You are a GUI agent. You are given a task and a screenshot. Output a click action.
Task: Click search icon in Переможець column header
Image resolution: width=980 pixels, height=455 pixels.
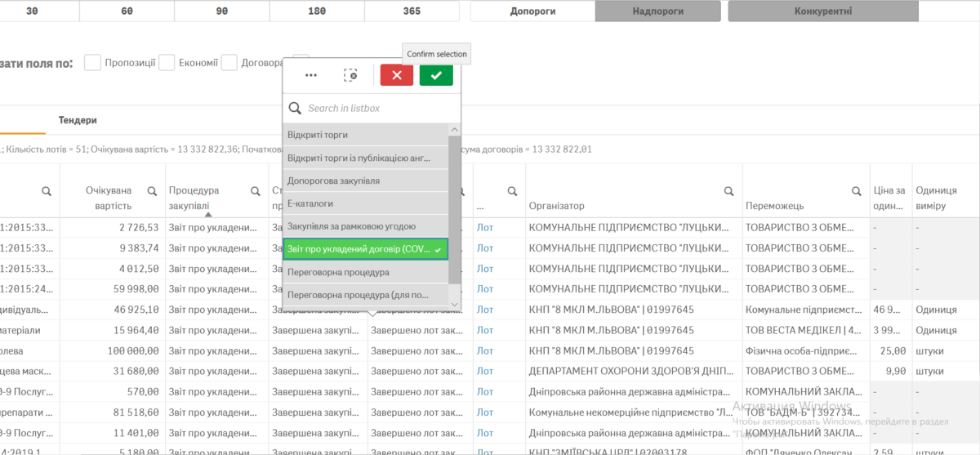(856, 191)
